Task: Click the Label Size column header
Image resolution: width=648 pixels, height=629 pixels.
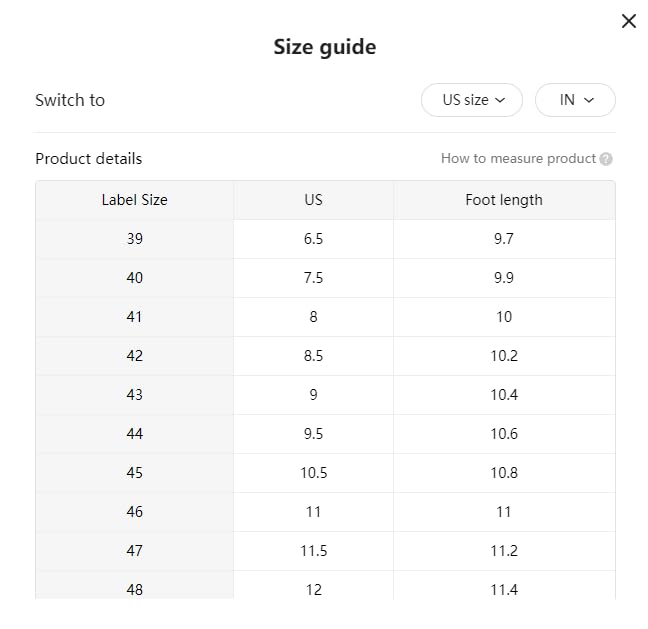Action: coord(134,200)
